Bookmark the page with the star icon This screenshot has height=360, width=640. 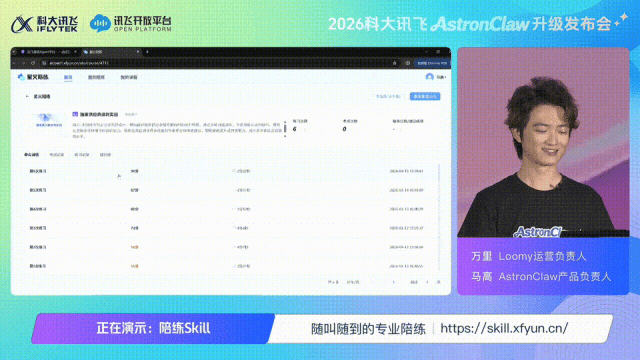point(395,63)
